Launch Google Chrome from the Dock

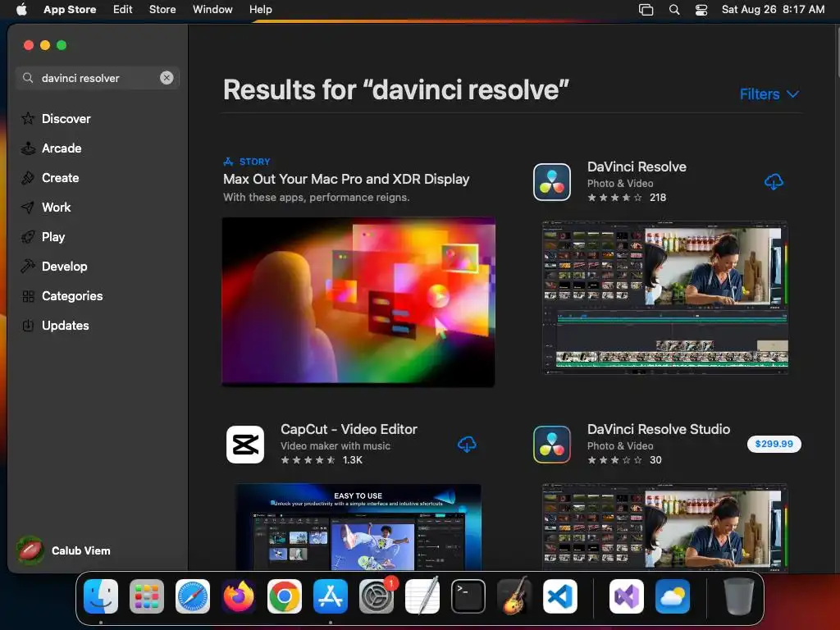(x=285, y=596)
